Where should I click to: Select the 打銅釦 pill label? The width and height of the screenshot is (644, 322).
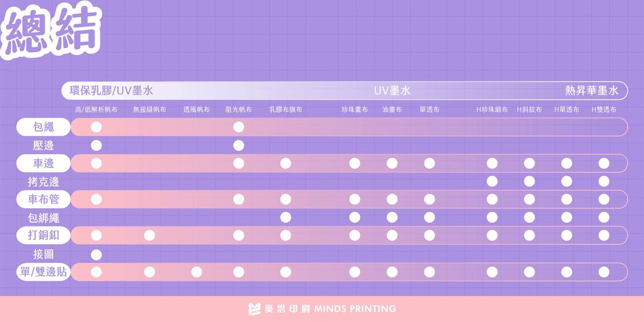pyautogui.click(x=43, y=235)
